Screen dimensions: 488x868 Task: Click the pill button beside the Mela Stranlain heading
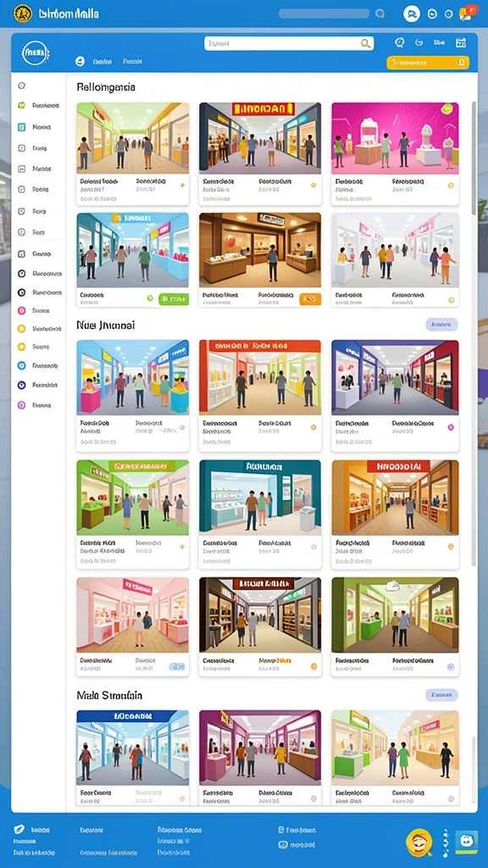(x=441, y=695)
